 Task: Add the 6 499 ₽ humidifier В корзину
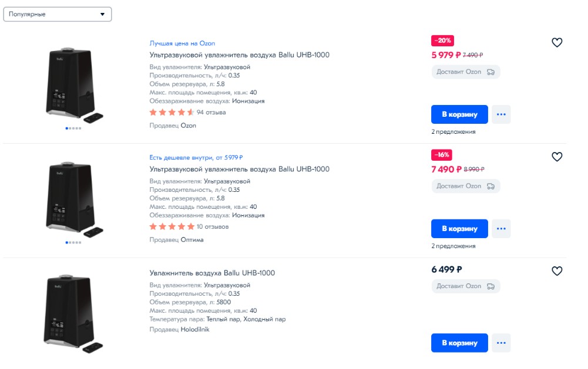(459, 343)
